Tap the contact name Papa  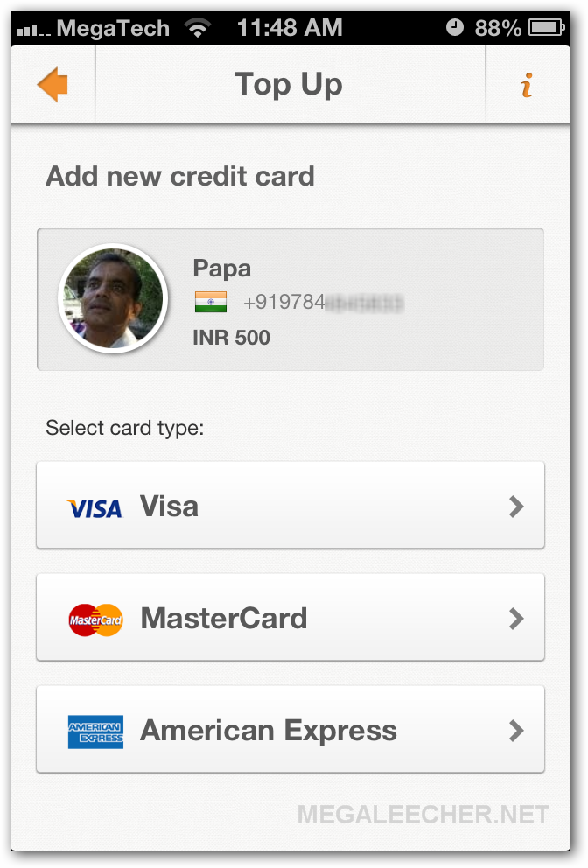click(221, 269)
